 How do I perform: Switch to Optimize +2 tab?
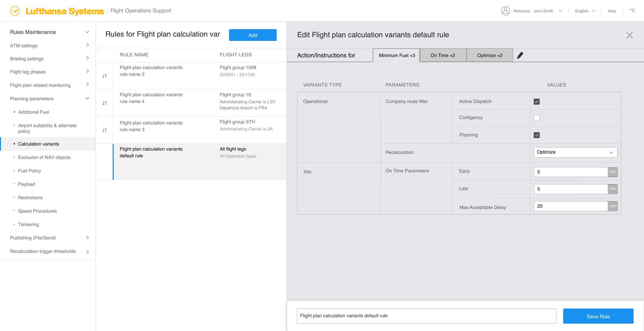[x=490, y=55]
